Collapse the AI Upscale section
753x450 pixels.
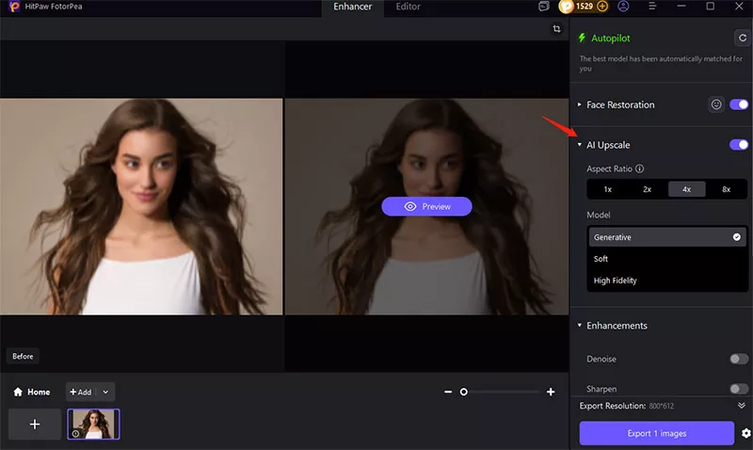pos(580,145)
